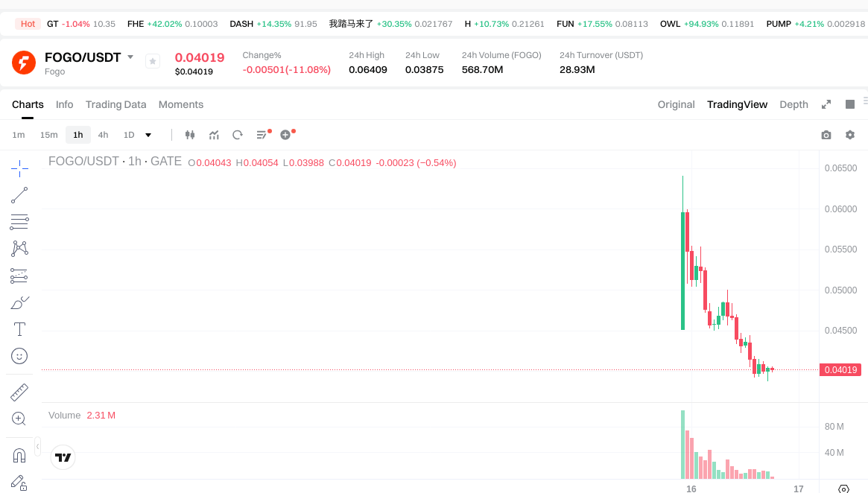Star FOGO/USDT as a favorite pair

(152, 62)
